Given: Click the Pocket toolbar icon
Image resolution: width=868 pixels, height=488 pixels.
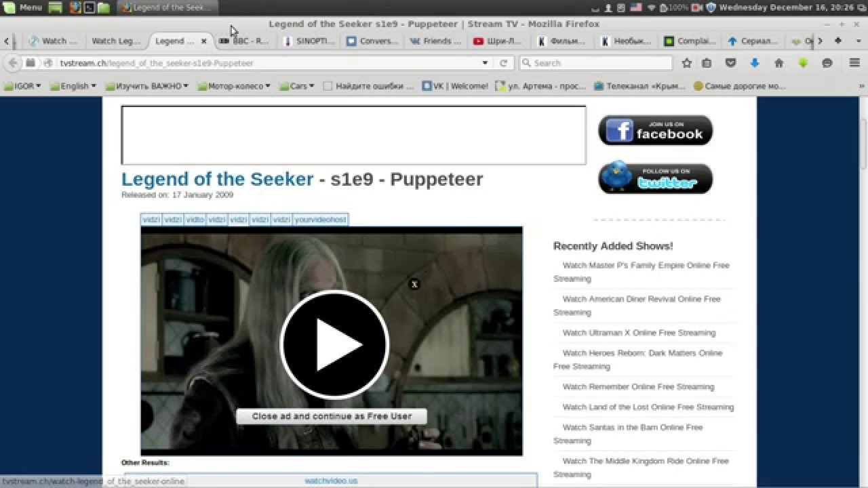Looking at the screenshot, I should point(731,63).
